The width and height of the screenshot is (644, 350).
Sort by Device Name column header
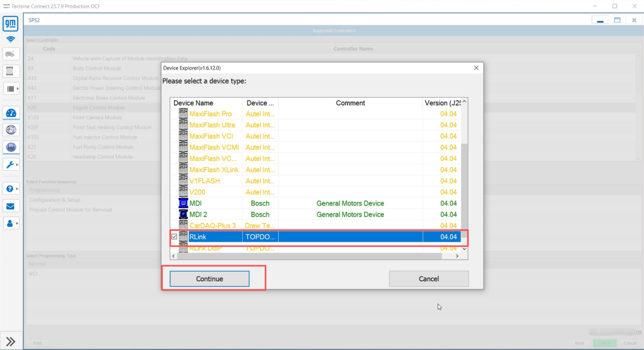pos(206,103)
